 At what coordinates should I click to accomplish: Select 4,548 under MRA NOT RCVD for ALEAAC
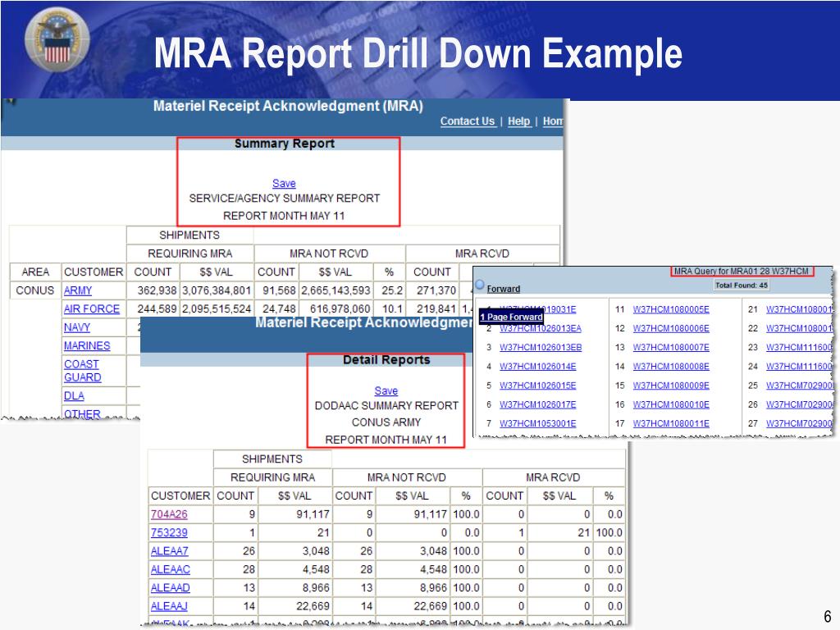pos(433,569)
